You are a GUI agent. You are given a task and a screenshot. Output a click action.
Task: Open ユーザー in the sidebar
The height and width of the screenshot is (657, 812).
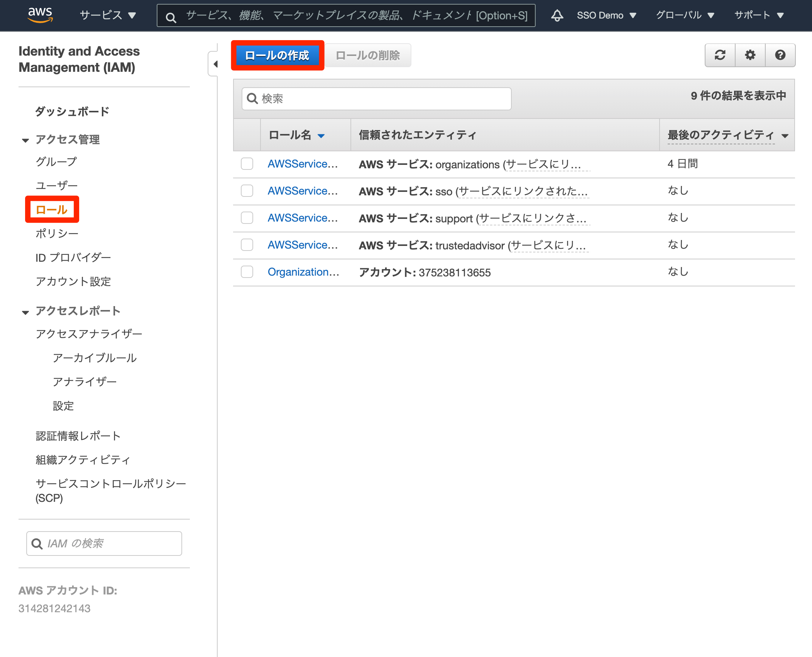pyautogui.click(x=57, y=186)
